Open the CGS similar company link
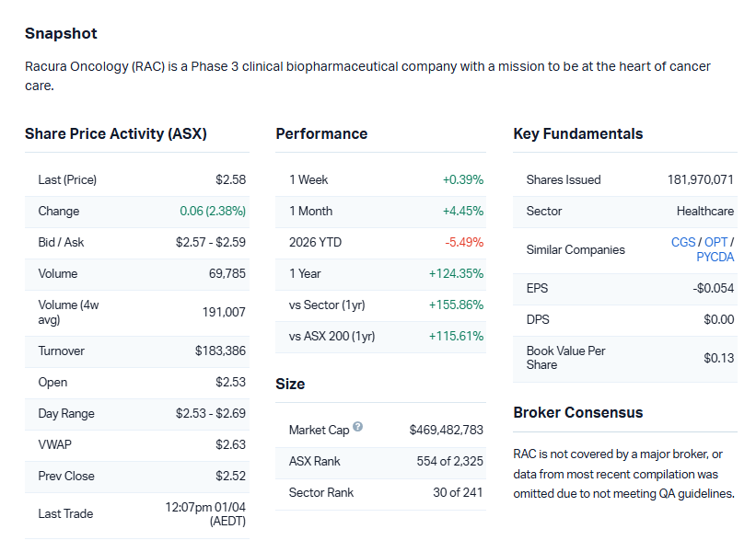This screenshot has width=756, height=552. click(x=682, y=242)
